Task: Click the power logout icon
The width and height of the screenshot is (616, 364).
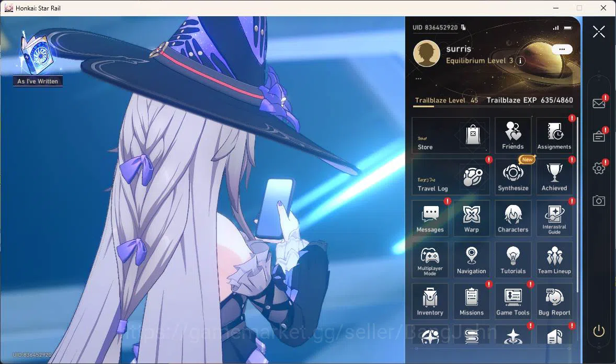Action: click(599, 331)
